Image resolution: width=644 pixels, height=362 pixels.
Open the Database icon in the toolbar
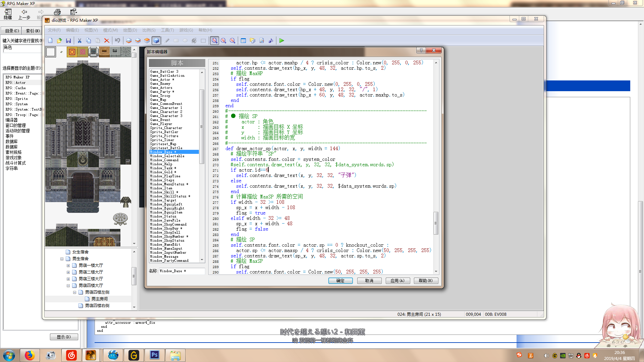244,41
